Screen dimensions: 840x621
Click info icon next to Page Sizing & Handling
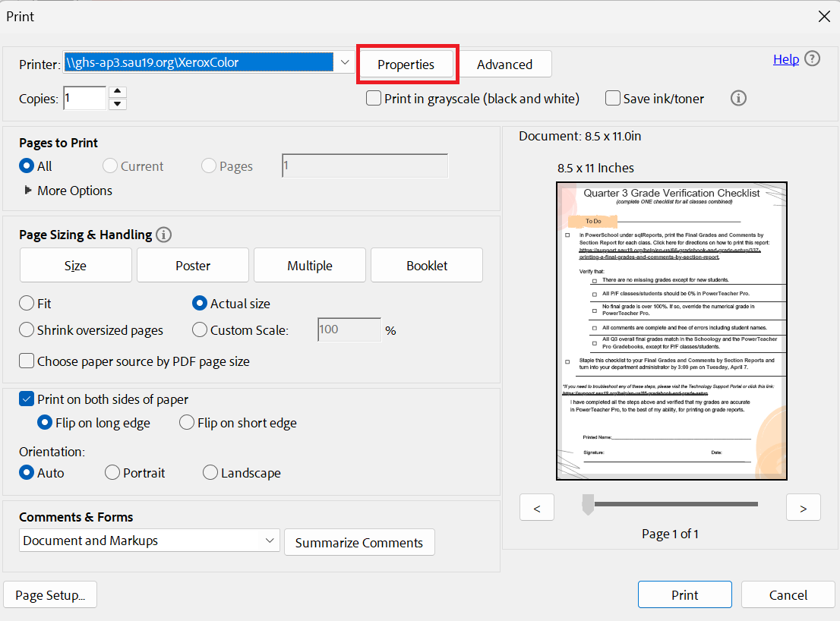coord(163,235)
